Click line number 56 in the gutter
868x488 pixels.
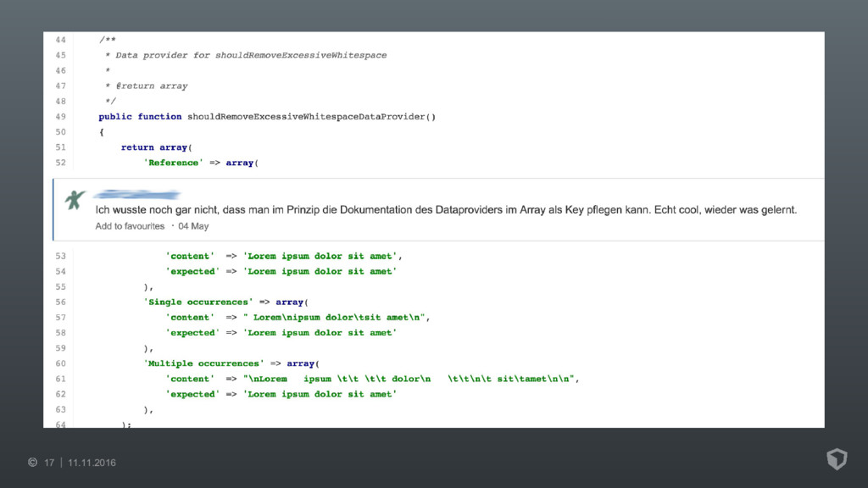60,302
